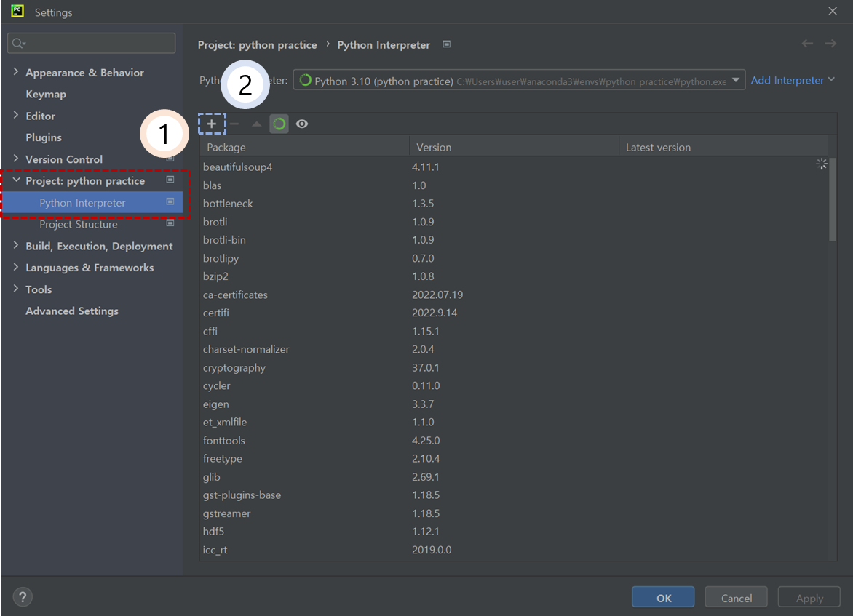Viewport: 853px width, 616px height.
Task: Select Keymap settings page
Action: (46, 94)
